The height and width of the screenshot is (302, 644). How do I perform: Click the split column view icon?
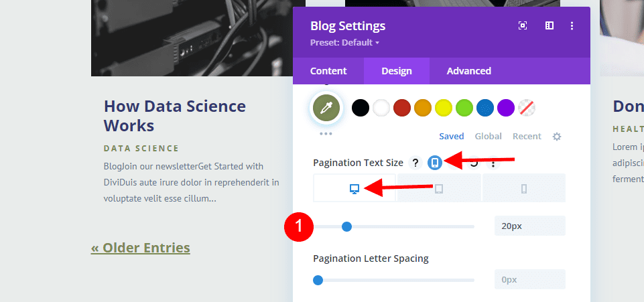[550, 26]
